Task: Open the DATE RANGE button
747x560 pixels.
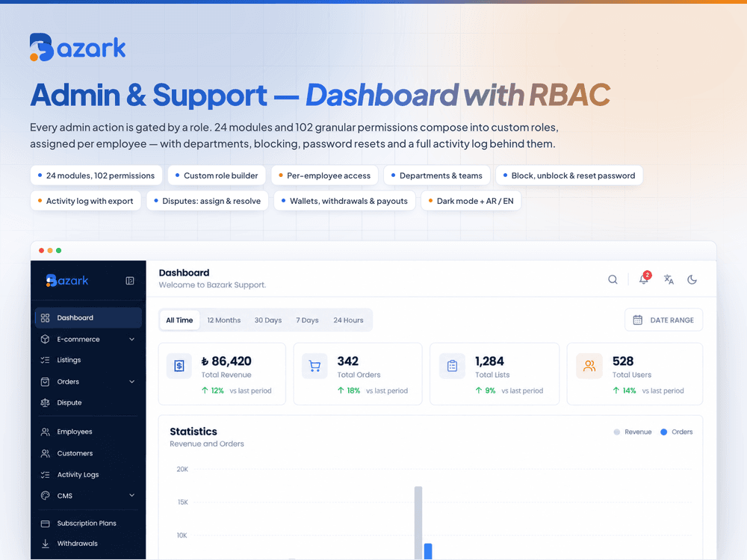Action: click(663, 320)
